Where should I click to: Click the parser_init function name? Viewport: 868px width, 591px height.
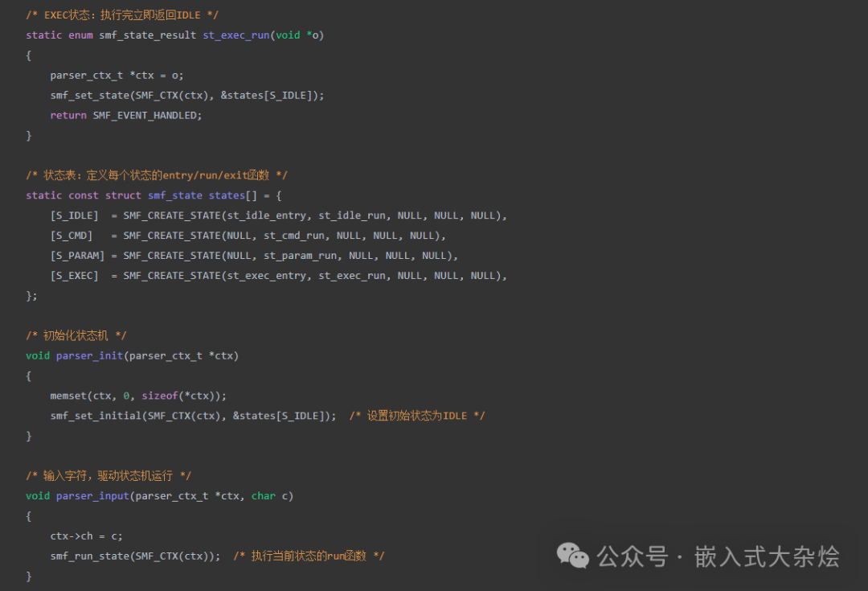(89, 355)
